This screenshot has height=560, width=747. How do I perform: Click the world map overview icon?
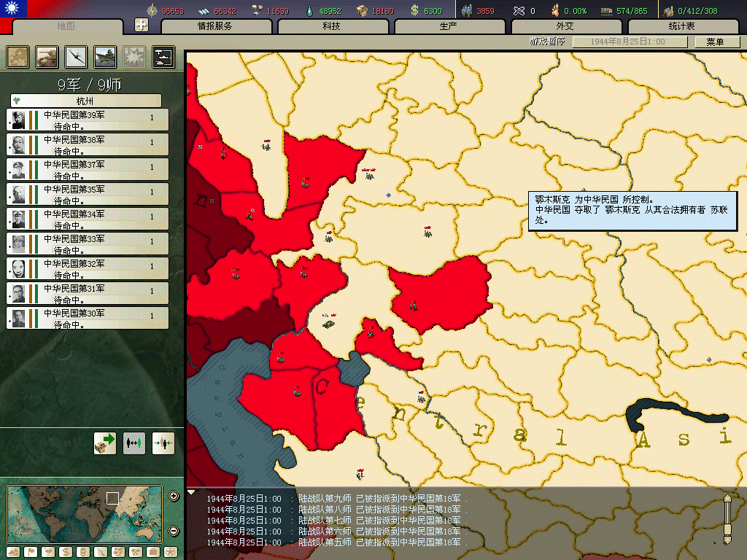(18, 57)
